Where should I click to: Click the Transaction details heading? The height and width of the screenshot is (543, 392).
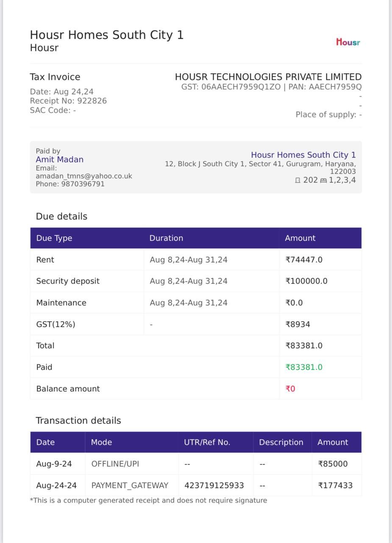[78, 420]
